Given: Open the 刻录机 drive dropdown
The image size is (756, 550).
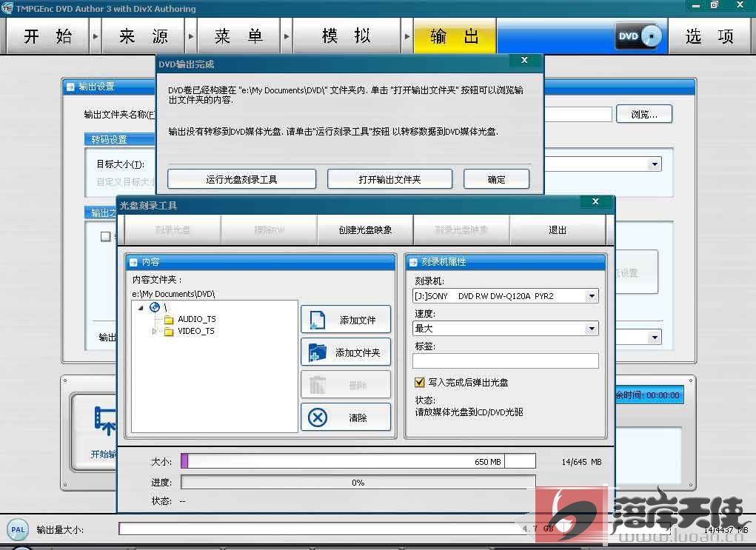Looking at the screenshot, I should click(592, 296).
